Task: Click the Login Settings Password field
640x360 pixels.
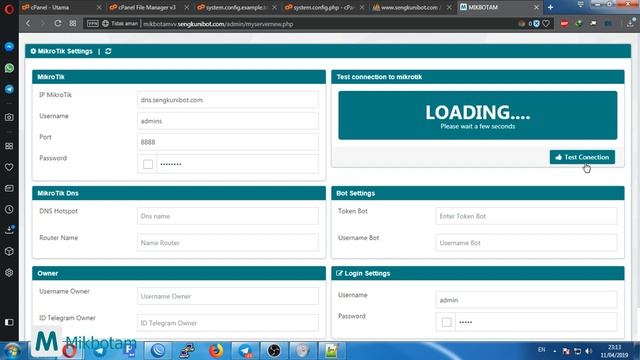Action: click(536, 322)
